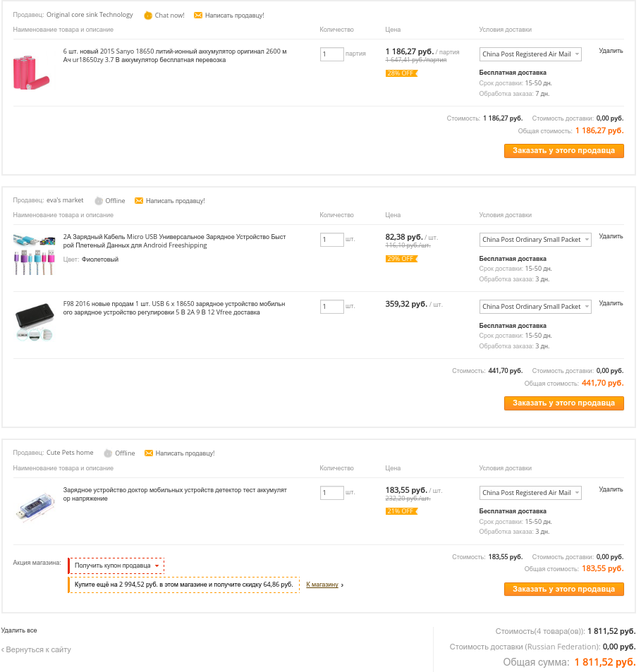Image resolution: width=641 pixels, height=672 pixels.
Task: Click the orange Chat now! icon
Action: tap(148, 16)
